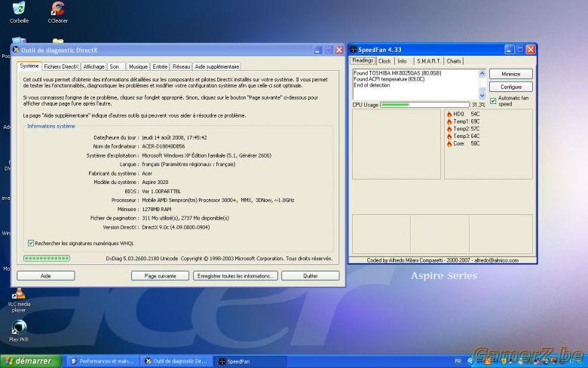
Task: Open the Affichage tab
Action: coord(93,66)
